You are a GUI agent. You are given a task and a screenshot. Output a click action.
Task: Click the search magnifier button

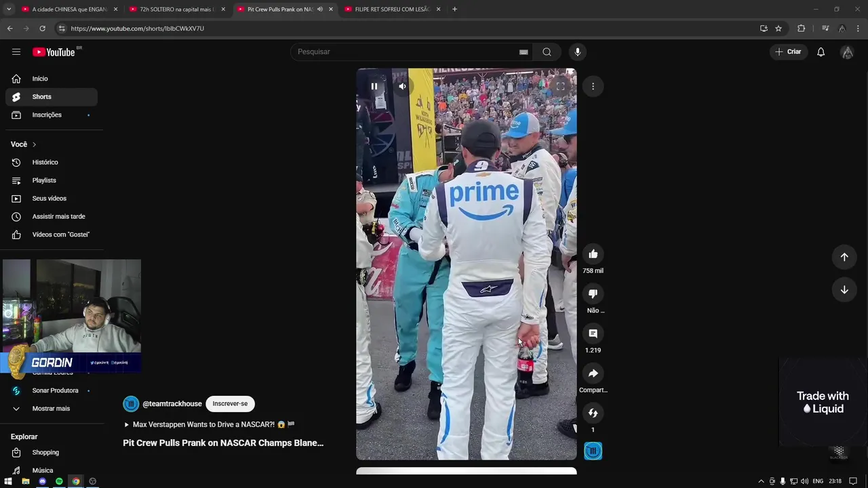point(547,52)
